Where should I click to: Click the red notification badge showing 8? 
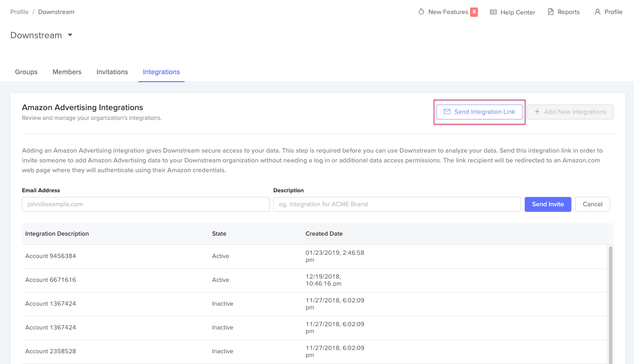(x=474, y=12)
